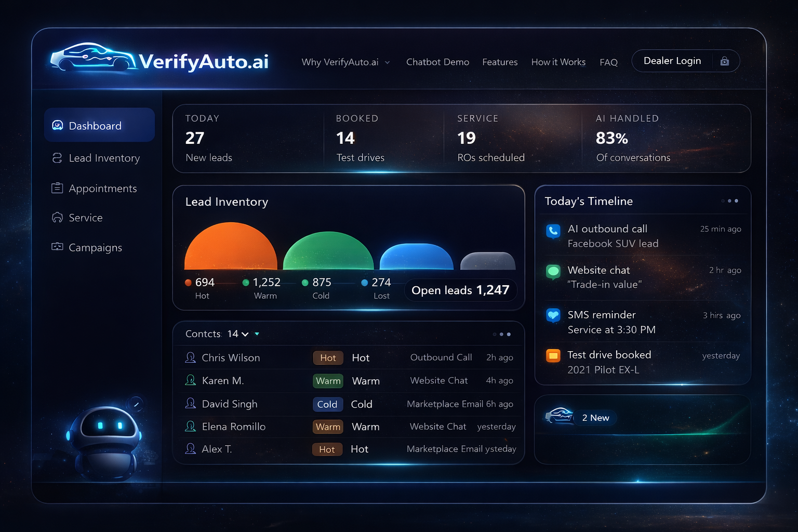Click the Service wrench icon in sidebar

click(x=57, y=218)
